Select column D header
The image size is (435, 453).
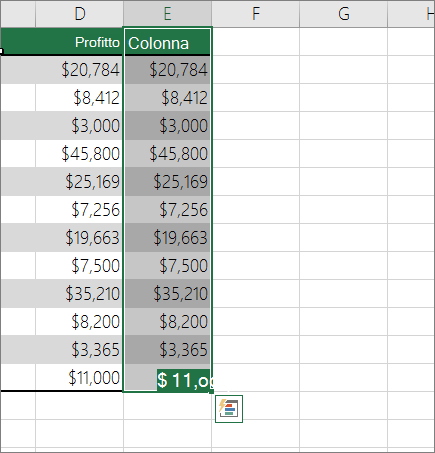pos(79,14)
